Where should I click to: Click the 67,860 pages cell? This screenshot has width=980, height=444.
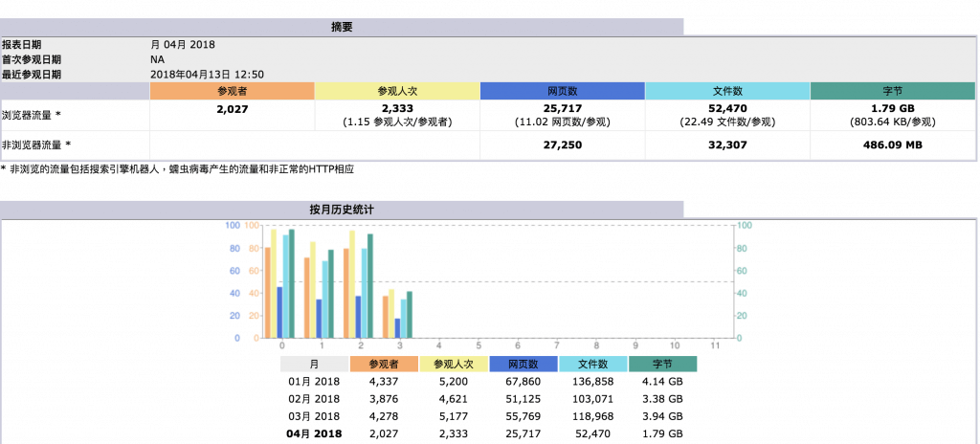[523, 382]
